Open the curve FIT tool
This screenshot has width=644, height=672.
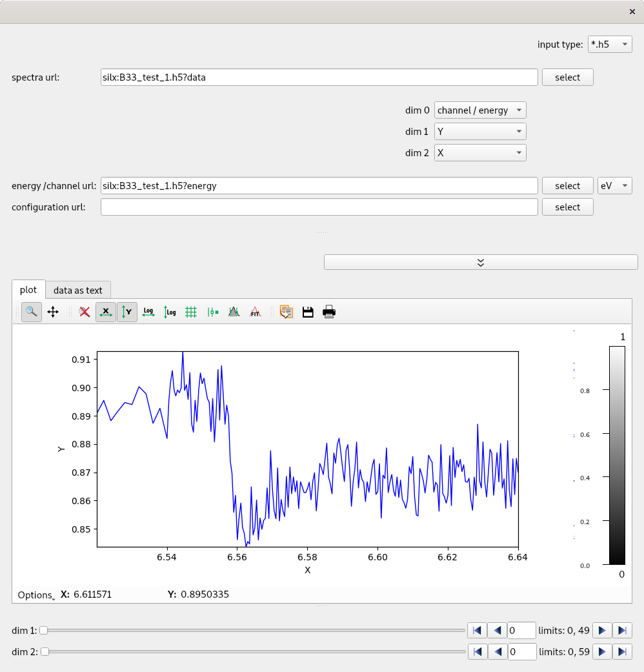[x=255, y=312]
